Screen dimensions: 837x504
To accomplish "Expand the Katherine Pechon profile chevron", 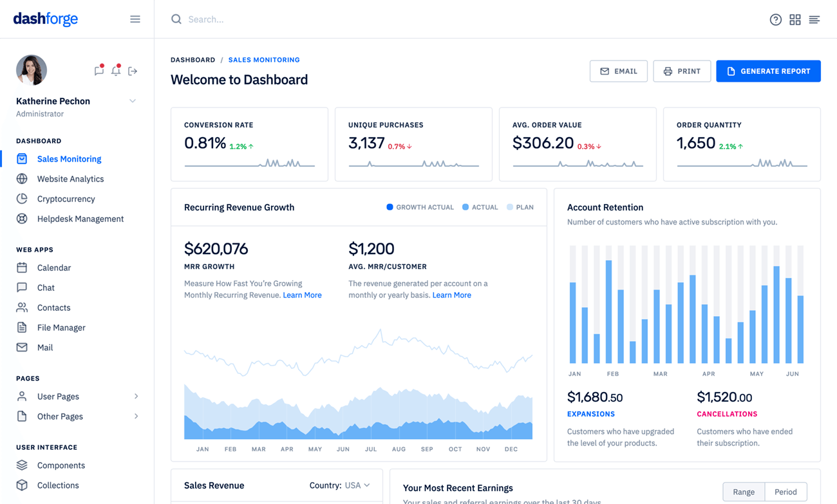I will click(x=133, y=101).
